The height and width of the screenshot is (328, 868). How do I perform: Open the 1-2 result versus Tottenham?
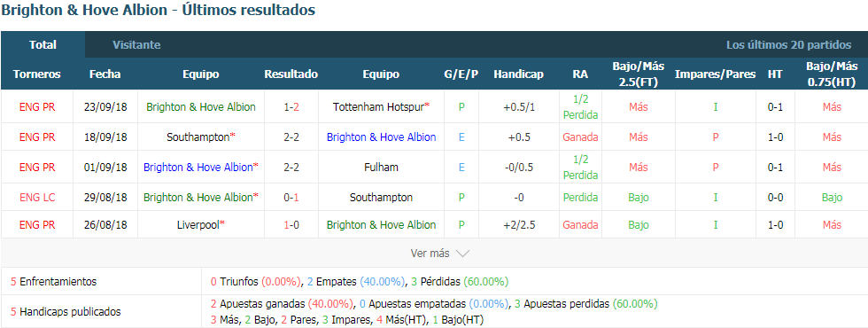click(x=291, y=107)
